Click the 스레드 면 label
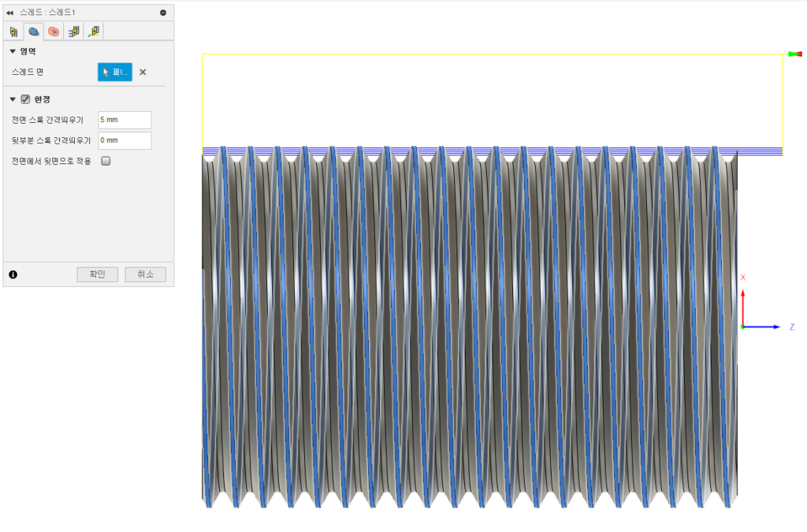Image resolution: width=807 pixels, height=532 pixels. tap(28, 72)
